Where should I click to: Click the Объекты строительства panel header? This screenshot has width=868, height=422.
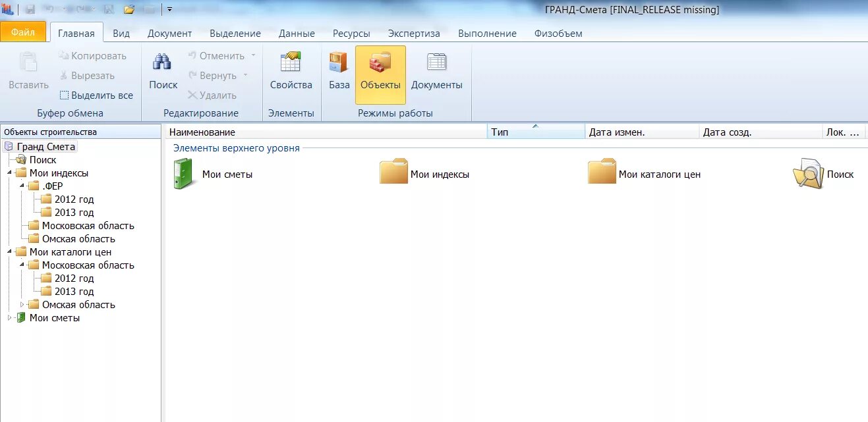(80, 132)
